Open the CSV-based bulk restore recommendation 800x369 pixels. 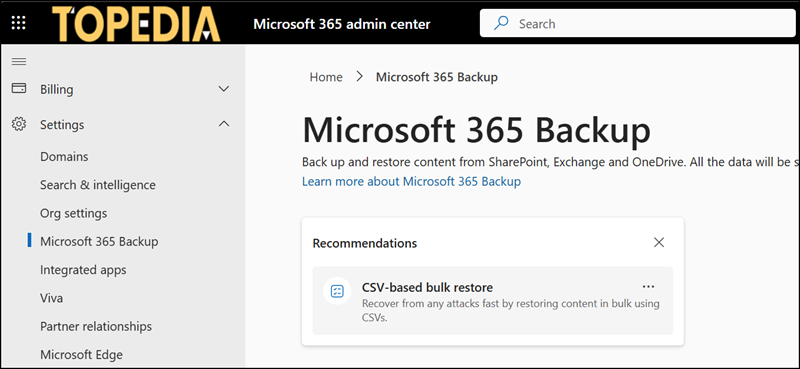pyautogui.click(x=492, y=301)
